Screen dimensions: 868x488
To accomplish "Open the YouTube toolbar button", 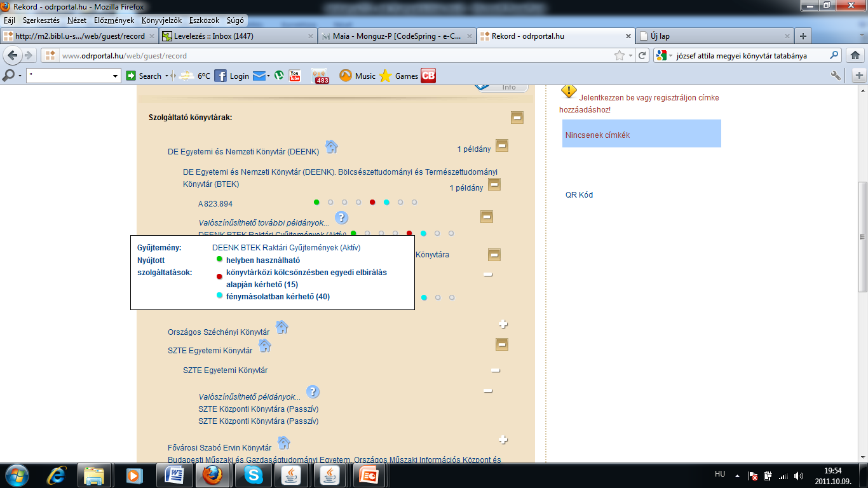I will point(295,76).
